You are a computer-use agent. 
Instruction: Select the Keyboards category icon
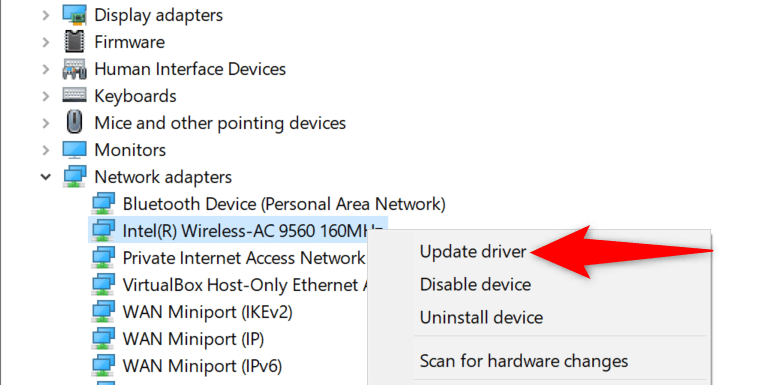(74, 95)
